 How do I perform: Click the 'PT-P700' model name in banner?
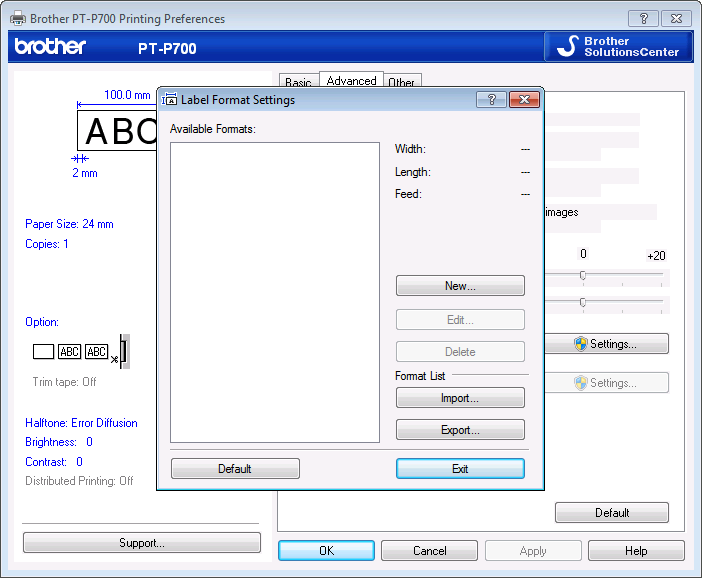click(x=167, y=48)
